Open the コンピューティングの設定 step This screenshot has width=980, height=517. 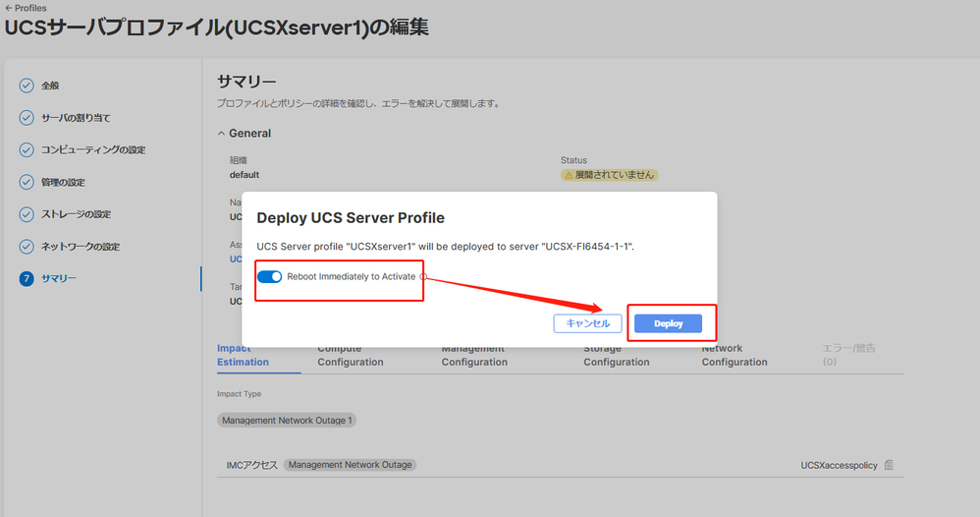tap(93, 150)
